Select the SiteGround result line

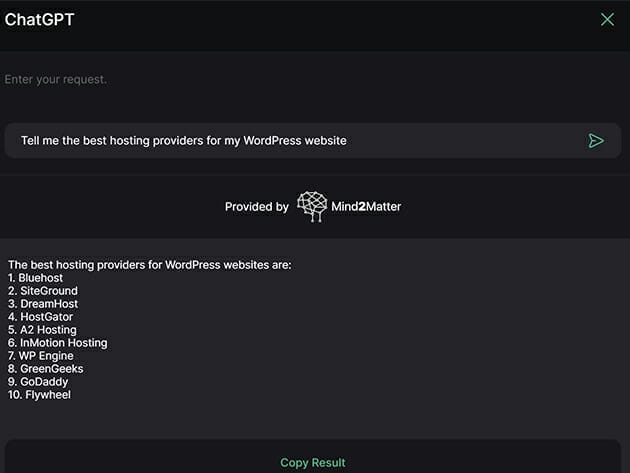pyautogui.click(x=42, y=291)
